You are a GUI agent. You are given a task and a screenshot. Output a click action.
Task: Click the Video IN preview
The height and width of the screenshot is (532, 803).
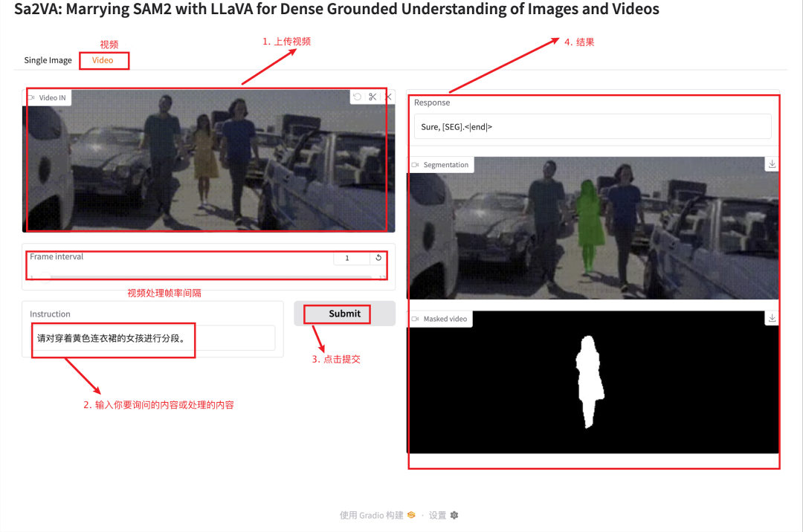click(208, 160)
